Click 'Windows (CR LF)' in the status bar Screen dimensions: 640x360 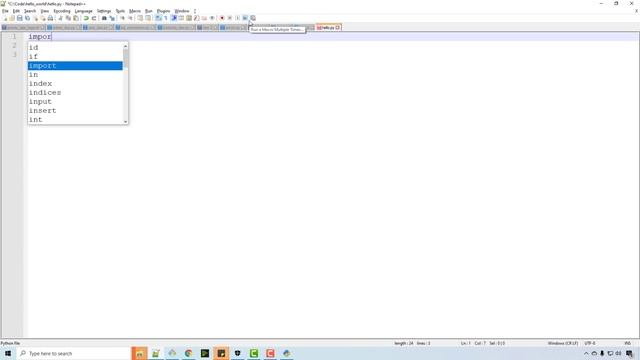pos(562,343)
